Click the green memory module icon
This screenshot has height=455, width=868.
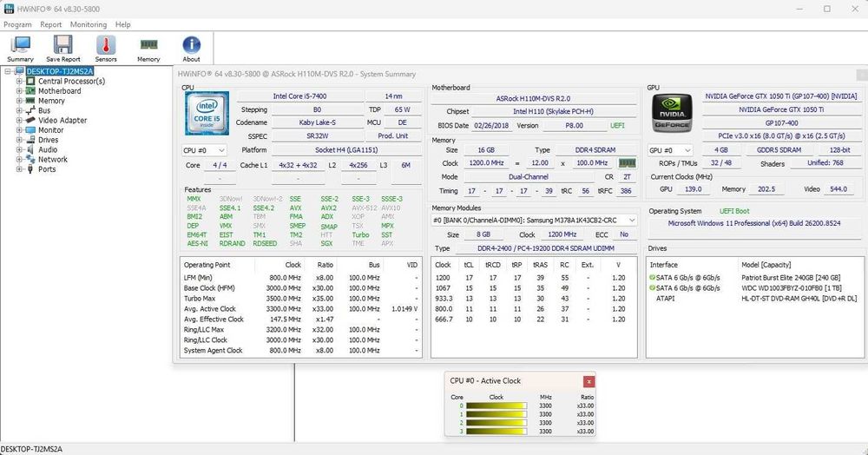(628, 163)
